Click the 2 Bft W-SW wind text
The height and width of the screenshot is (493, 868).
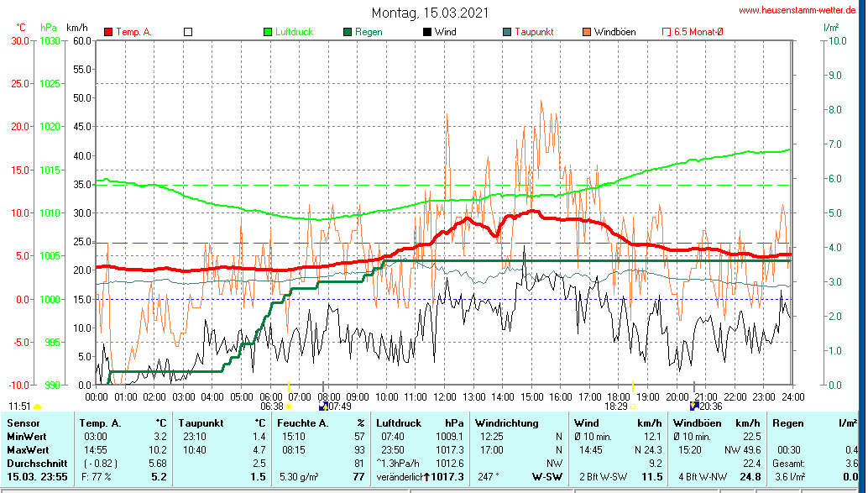click(604, 477)
